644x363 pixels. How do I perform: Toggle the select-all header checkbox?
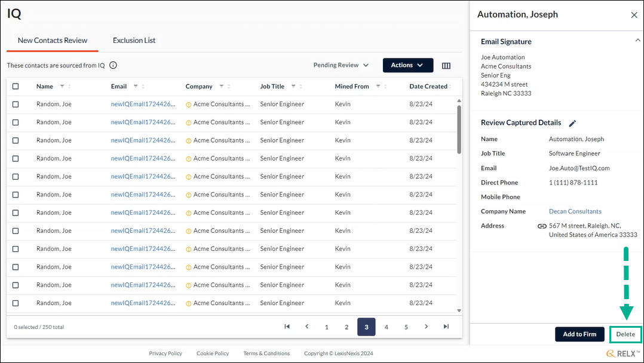click(x=16, y=86)
